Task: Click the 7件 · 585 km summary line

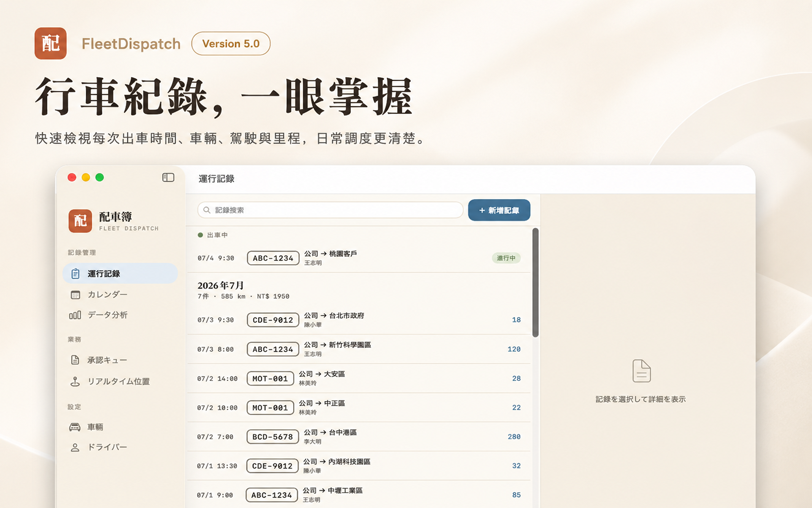Action: [243, 296]
